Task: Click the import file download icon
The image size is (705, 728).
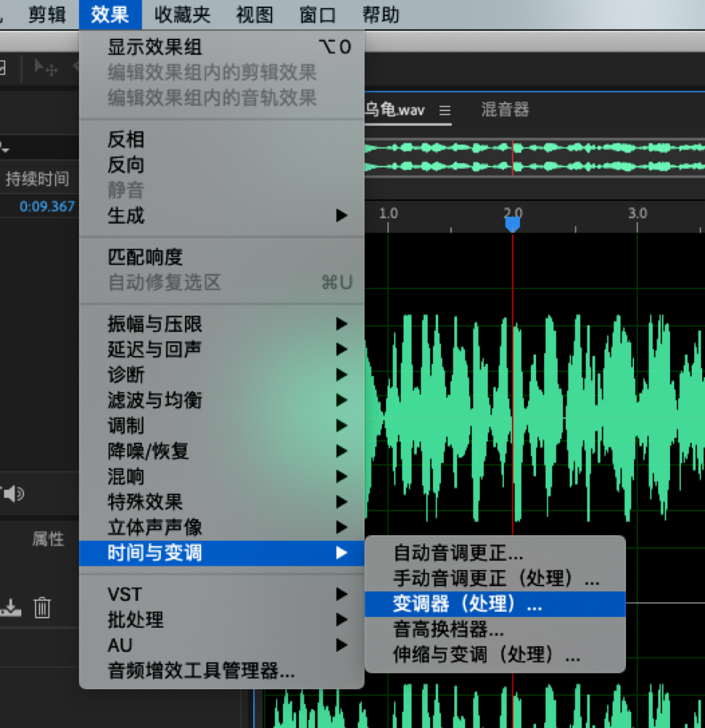Action: 11,607
